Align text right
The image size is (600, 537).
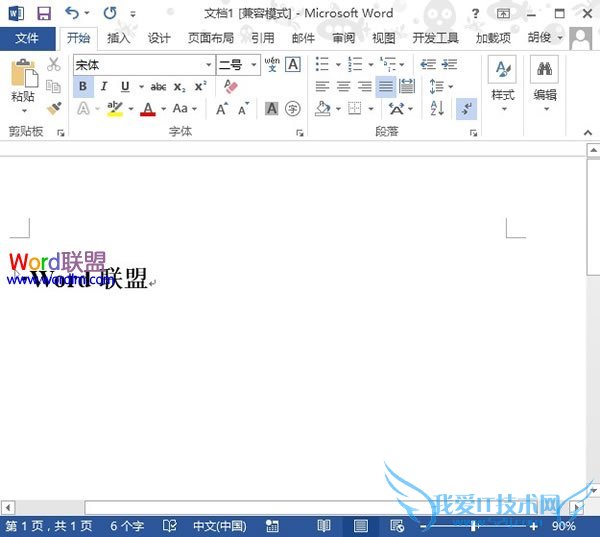point(365,87)
